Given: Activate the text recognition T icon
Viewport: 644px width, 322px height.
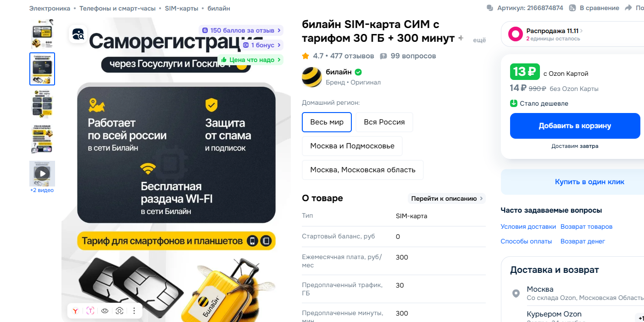Looking at the screenshot, I should (90, 311).
